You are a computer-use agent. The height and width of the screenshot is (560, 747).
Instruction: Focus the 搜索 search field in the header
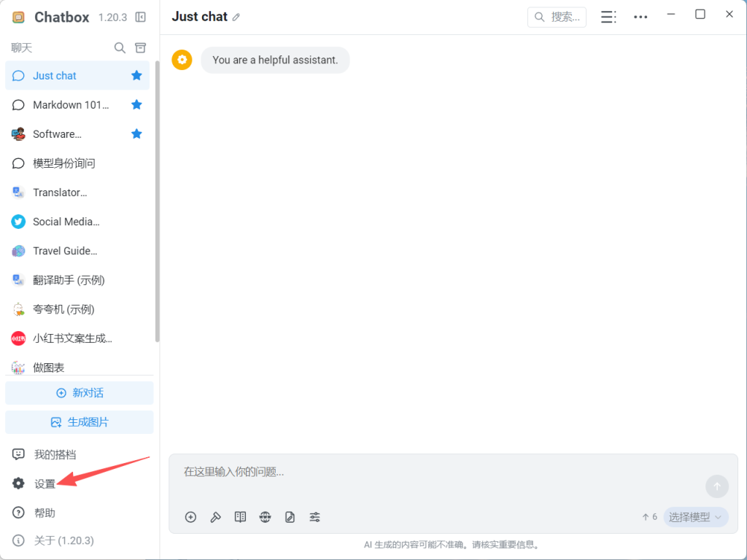click(x=557, y=17)
